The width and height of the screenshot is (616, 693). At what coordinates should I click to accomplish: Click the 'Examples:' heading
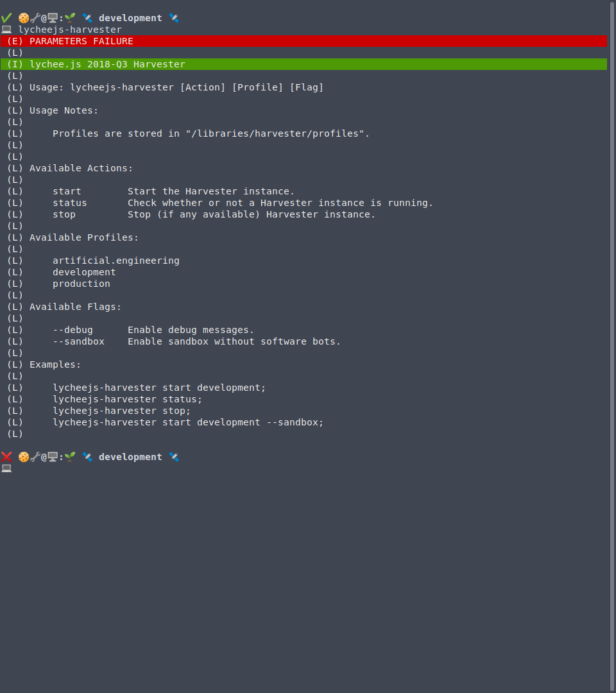(55, 364)
